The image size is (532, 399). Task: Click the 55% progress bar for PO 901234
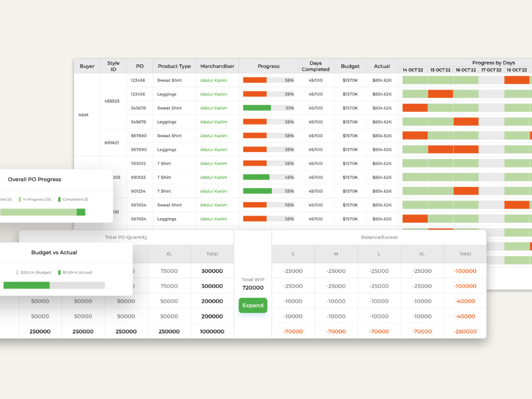coord(268,191)
